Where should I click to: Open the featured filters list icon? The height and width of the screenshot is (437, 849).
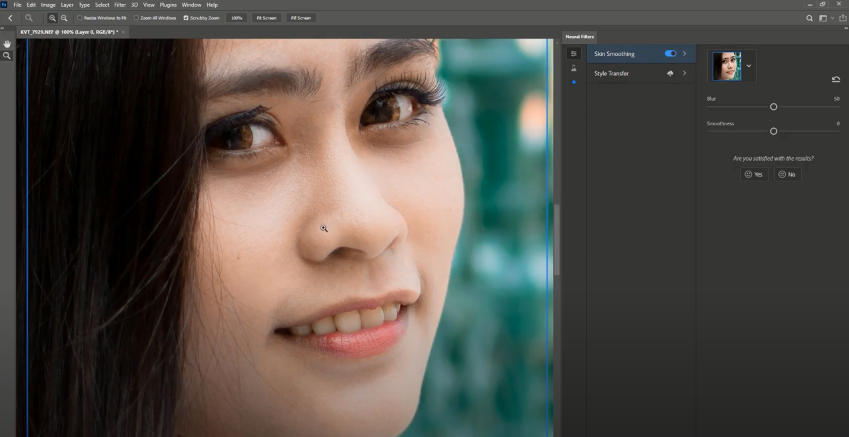tap(573, 54)
